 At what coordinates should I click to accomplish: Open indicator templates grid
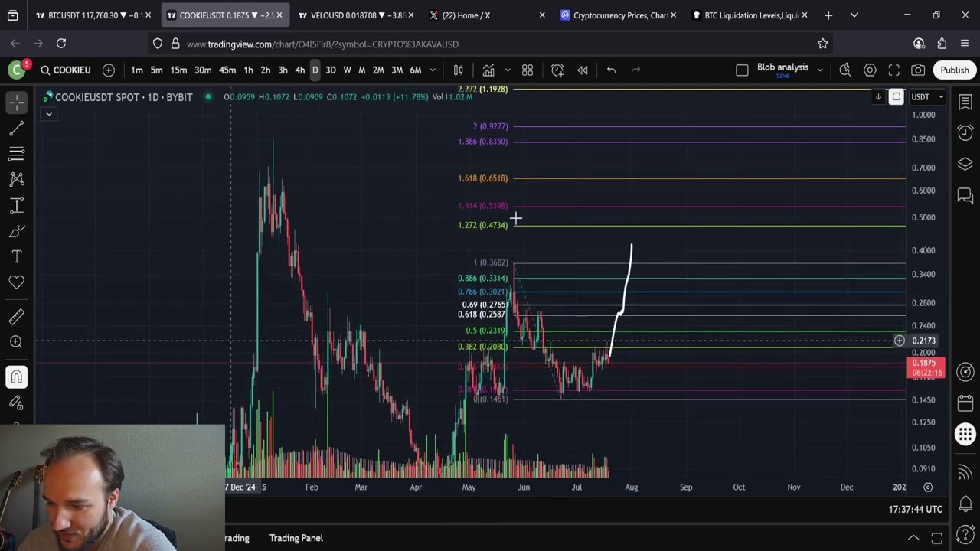(x=528, y=70)
